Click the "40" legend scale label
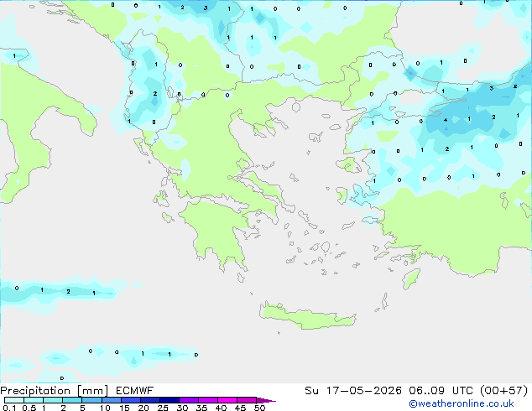532x411 pixels. pos(221,408)
